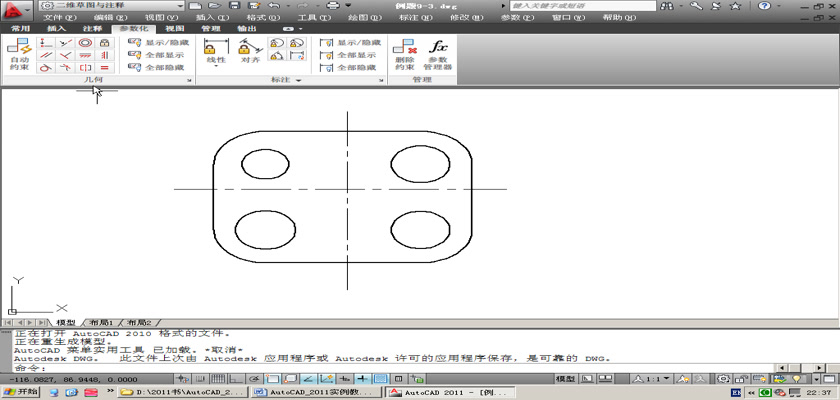The height and width of the screenshot is (400, 840).
Task: Apply the equal geometric constraint
Action: (104, 67)
